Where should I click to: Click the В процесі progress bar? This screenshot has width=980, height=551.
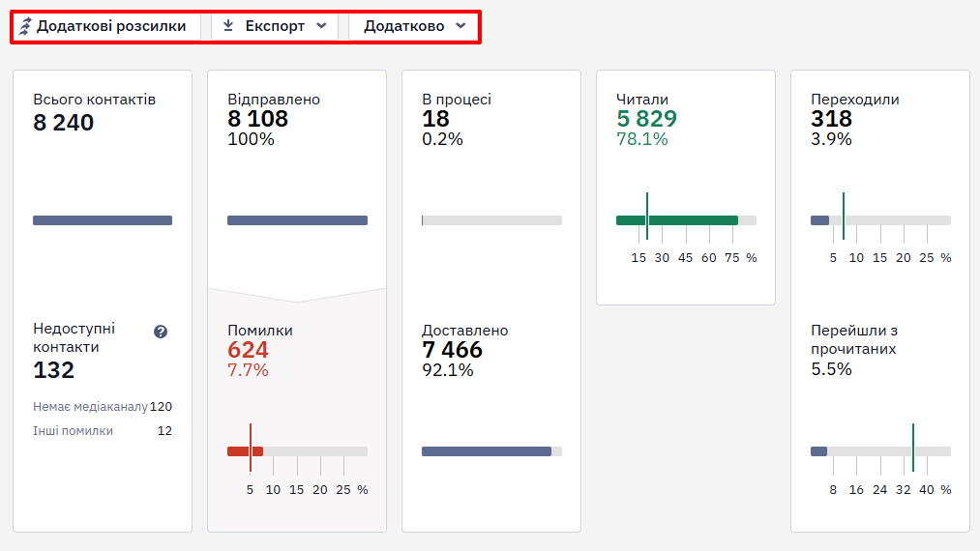tap(491, 220)
